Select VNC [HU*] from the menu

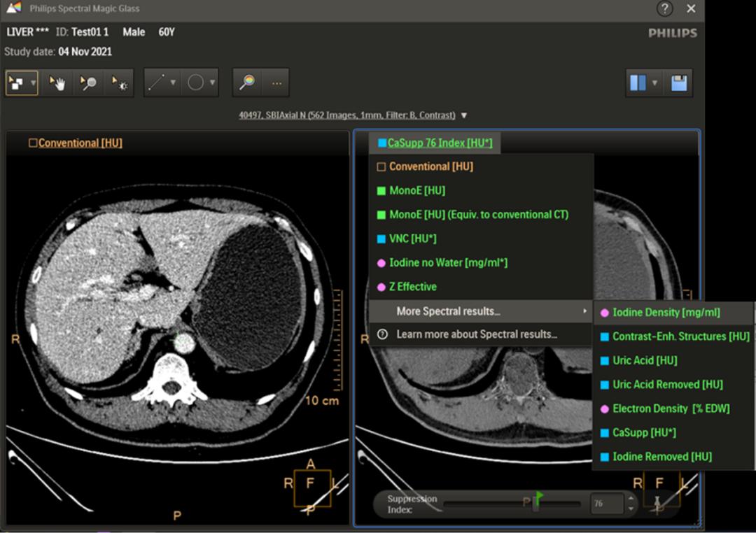[412, 239]
